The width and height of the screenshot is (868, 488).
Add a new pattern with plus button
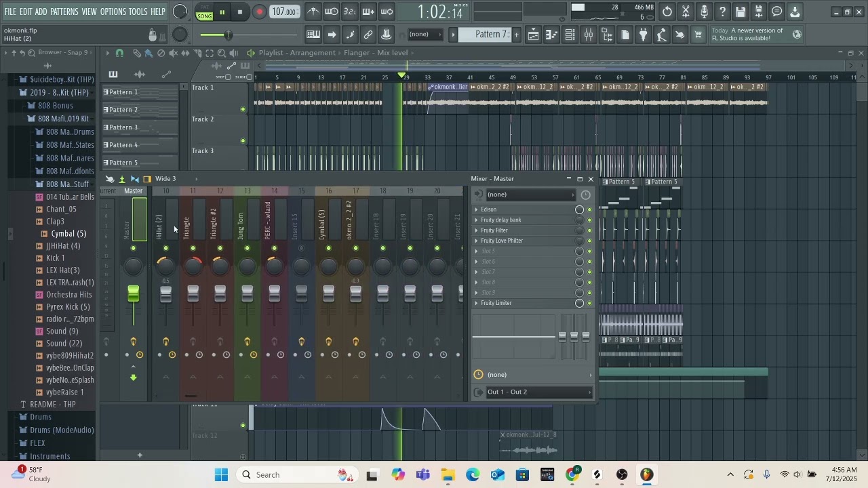click(x=516, y=35)
